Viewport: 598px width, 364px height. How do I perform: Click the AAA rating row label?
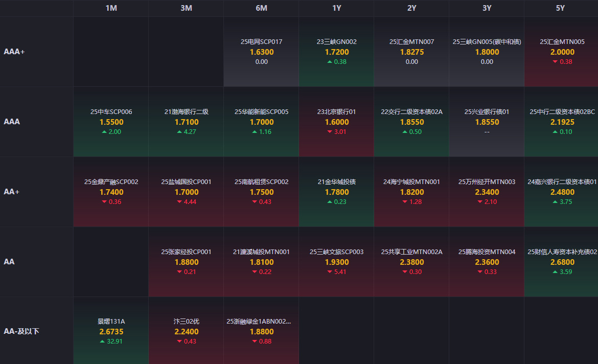[x=12, y=122]
